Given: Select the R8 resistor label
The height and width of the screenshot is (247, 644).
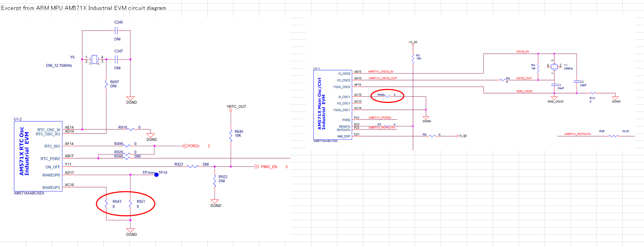Looking at the screenshot, I should 425,134.
